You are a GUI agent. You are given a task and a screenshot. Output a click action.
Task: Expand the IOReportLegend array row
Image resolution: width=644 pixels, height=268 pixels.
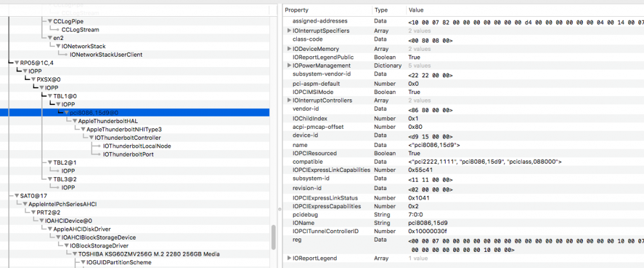pos(289,258)
